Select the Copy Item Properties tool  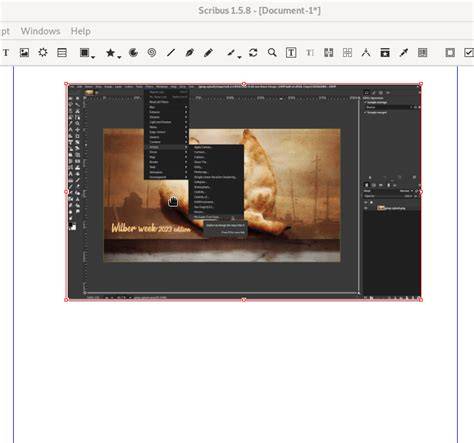[x=385, y=53]
